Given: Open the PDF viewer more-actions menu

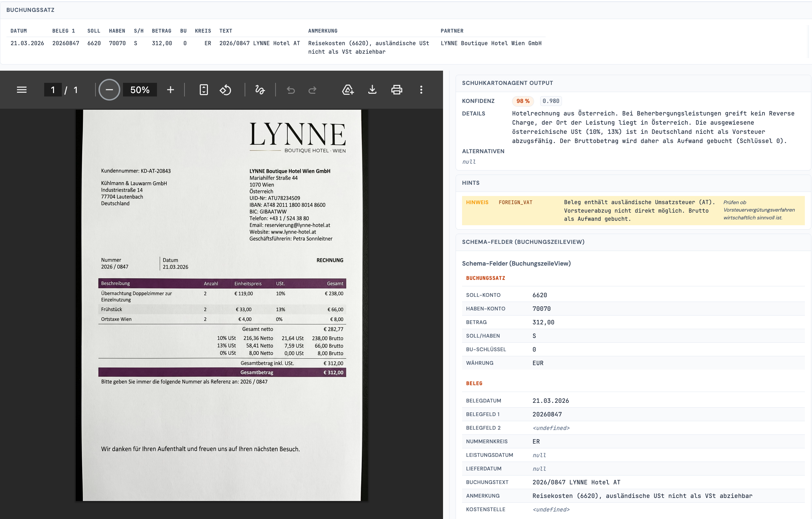Looking at the screenshot, I should 421,90.
